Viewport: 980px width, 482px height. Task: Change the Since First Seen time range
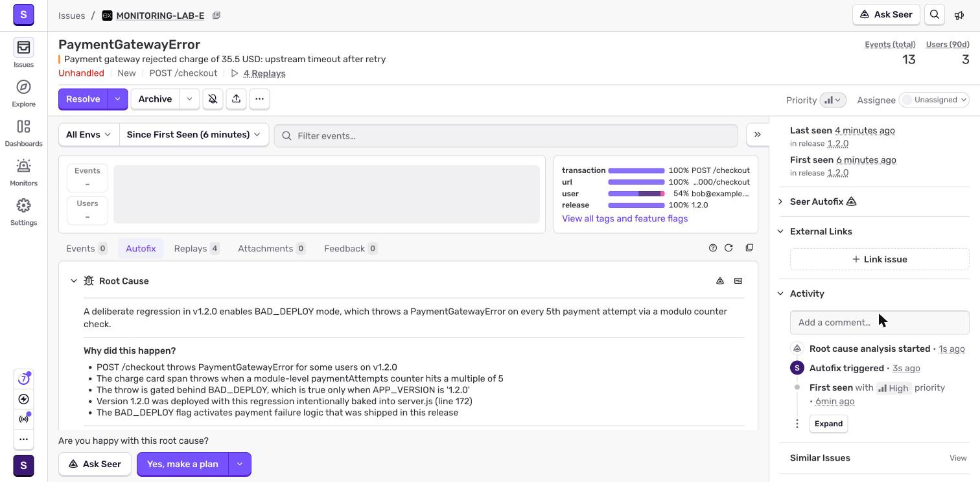coord(194,135)
